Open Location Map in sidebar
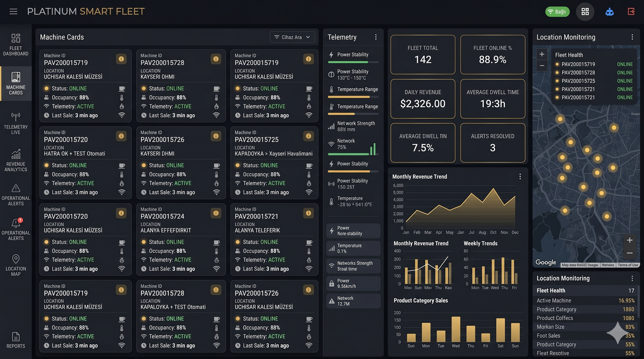The height and width of the screenshot is (359, 644). [16, 265]
